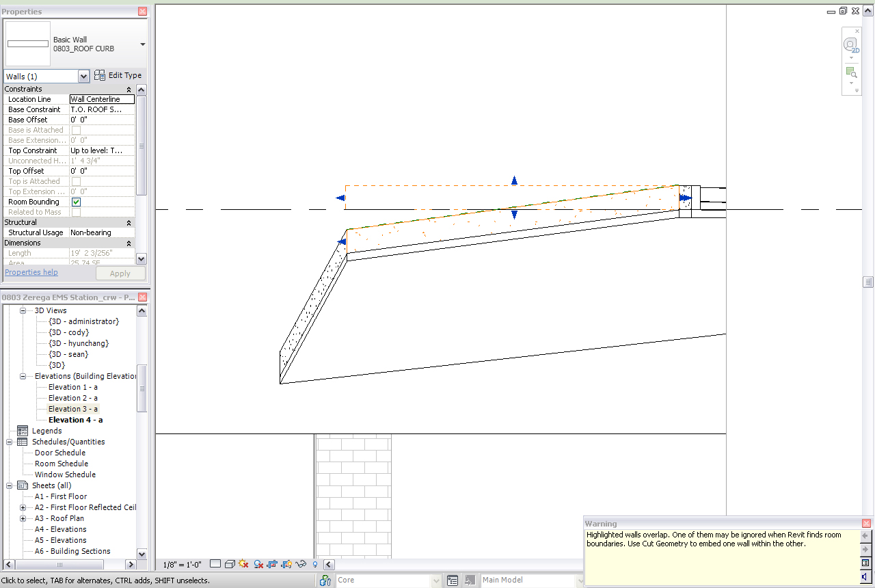Select Elevation 4 - a in browser
This screenshot has height=588, width=875.
75,420
